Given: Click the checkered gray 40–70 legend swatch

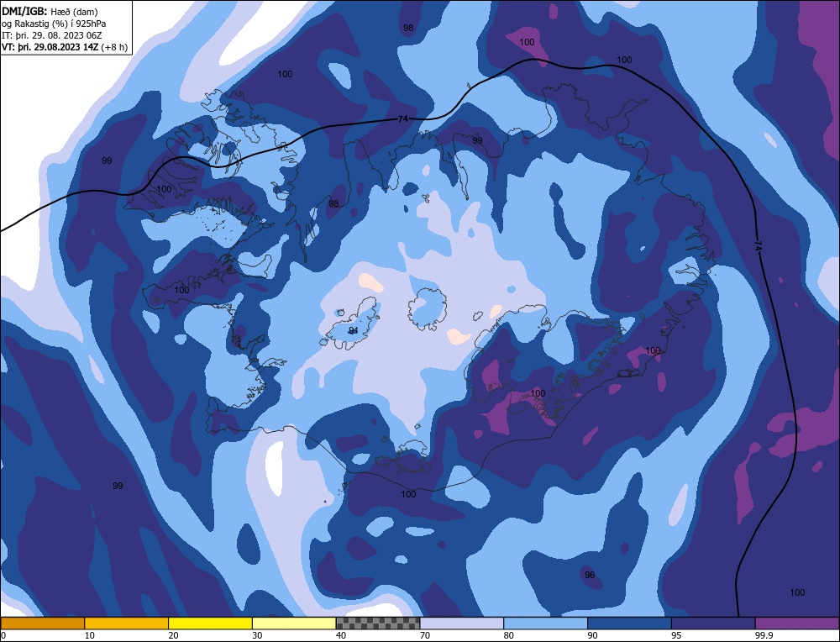Looking at the screenshot, I should click(x=378, y=623).
